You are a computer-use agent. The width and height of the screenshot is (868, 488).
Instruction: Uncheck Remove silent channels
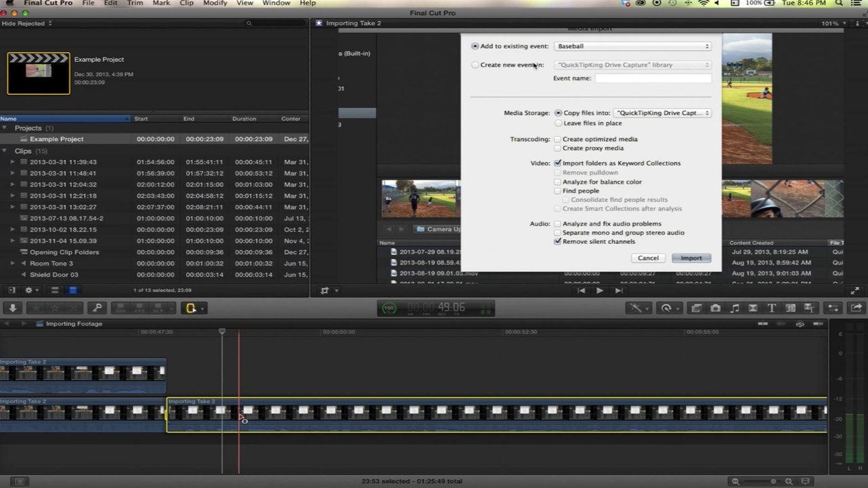[x=557, y=241]
